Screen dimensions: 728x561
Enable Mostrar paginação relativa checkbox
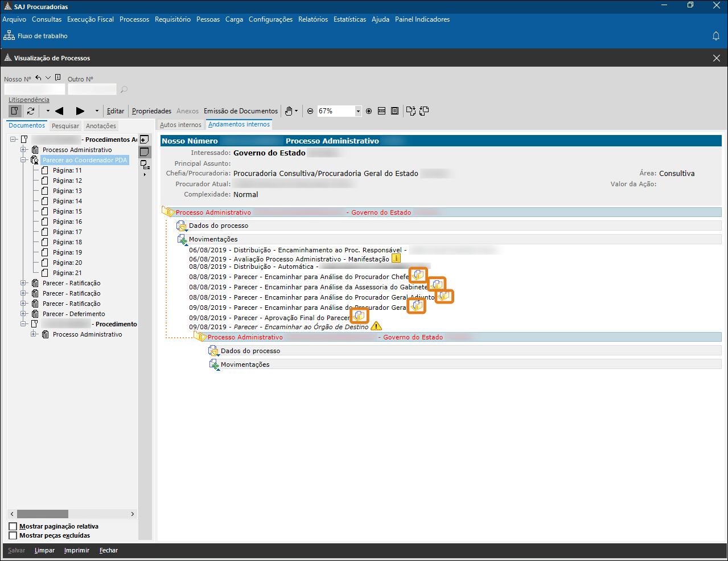coord(13,526)
